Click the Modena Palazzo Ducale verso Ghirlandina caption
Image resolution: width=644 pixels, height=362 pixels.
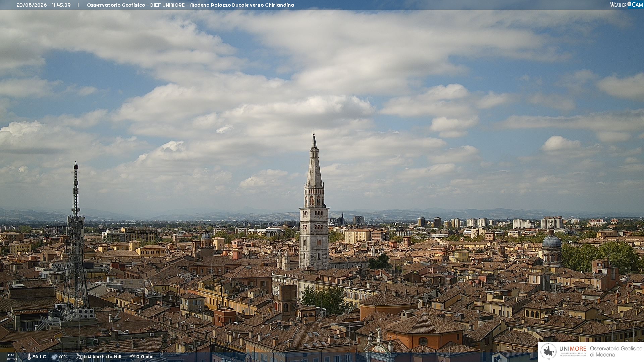242,5
